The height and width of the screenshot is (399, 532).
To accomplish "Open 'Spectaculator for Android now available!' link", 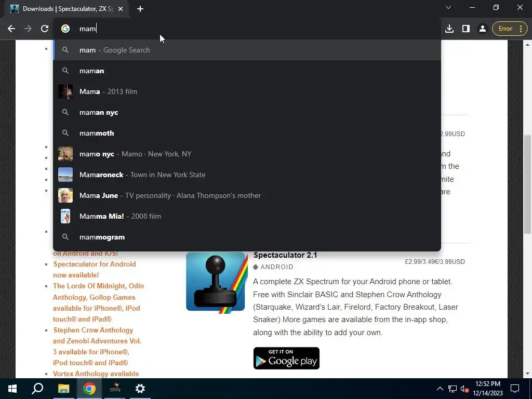I will 95,270.
